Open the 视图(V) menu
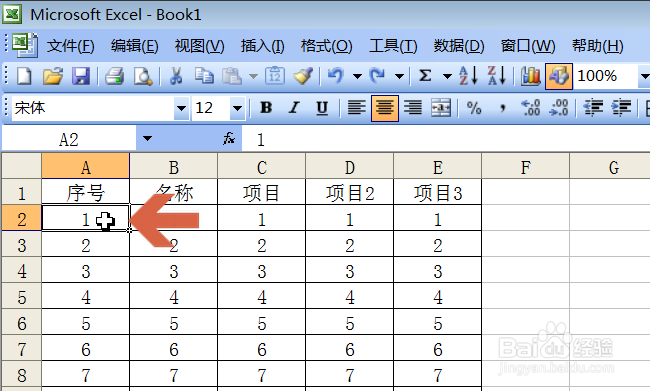Image resolution: width=650 pixels, height=391 pixels. (x=199, y=46)
